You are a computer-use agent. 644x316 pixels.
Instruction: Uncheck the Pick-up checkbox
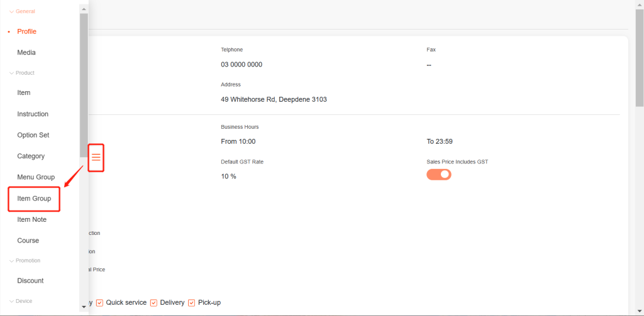point(191,303)
